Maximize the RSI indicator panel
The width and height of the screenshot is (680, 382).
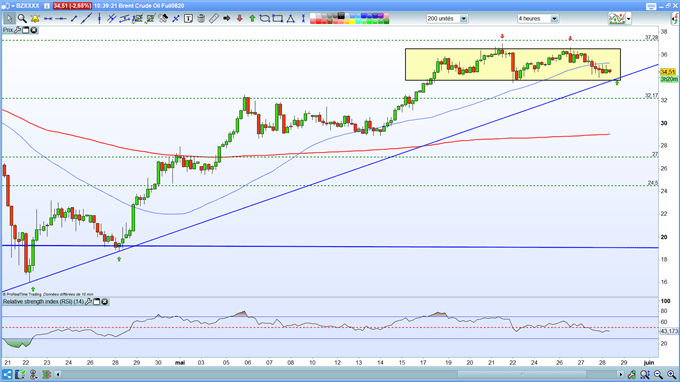tap(97, 301)
